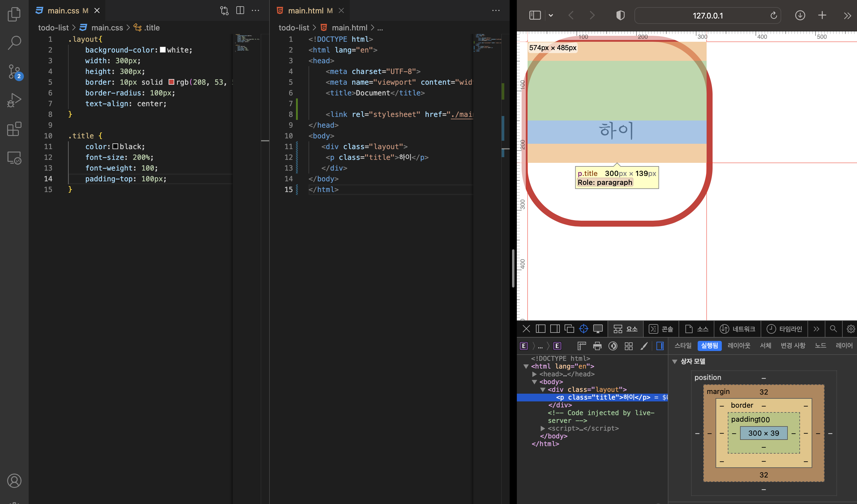
Task: Click the white color swatch in CSS
Action: tap(163, 50)
